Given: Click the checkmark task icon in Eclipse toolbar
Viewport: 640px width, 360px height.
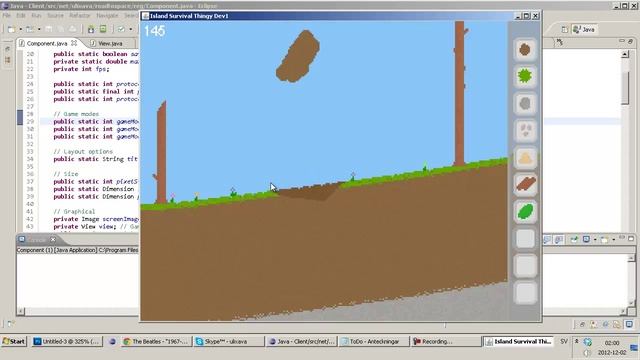Looking at the screenshot, I should click(121, 29).
